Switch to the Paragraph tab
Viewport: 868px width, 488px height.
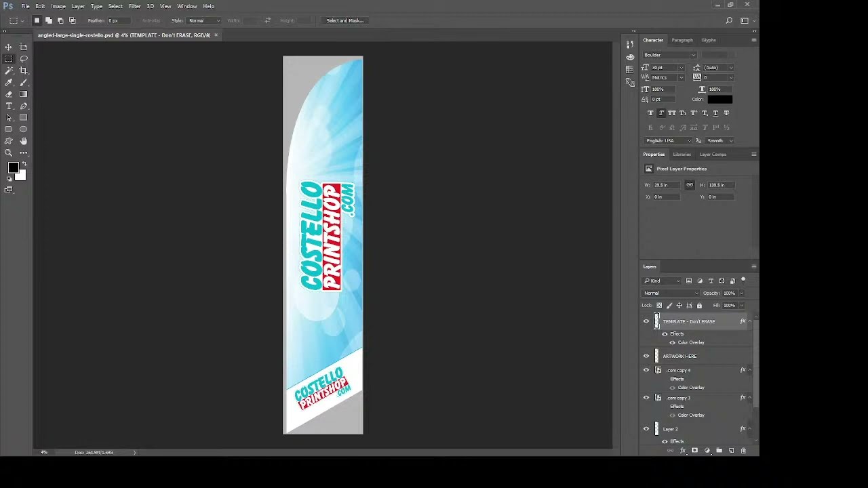point(682,41)
